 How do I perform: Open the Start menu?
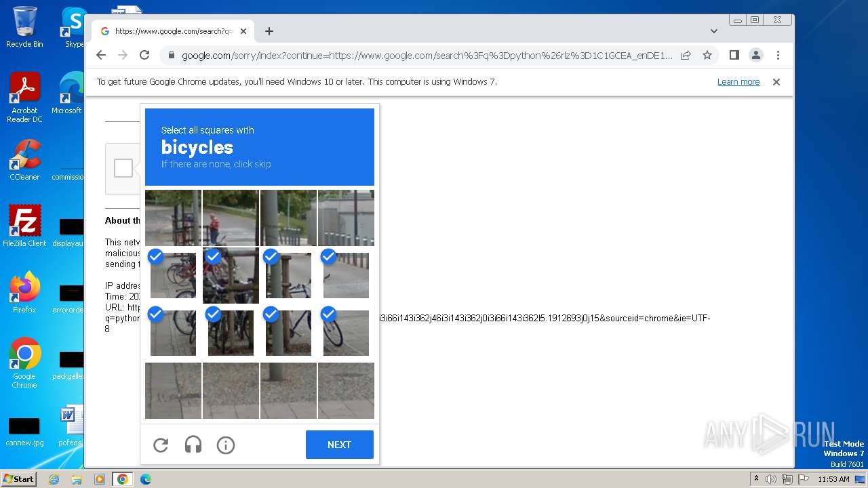coord(19,479)
